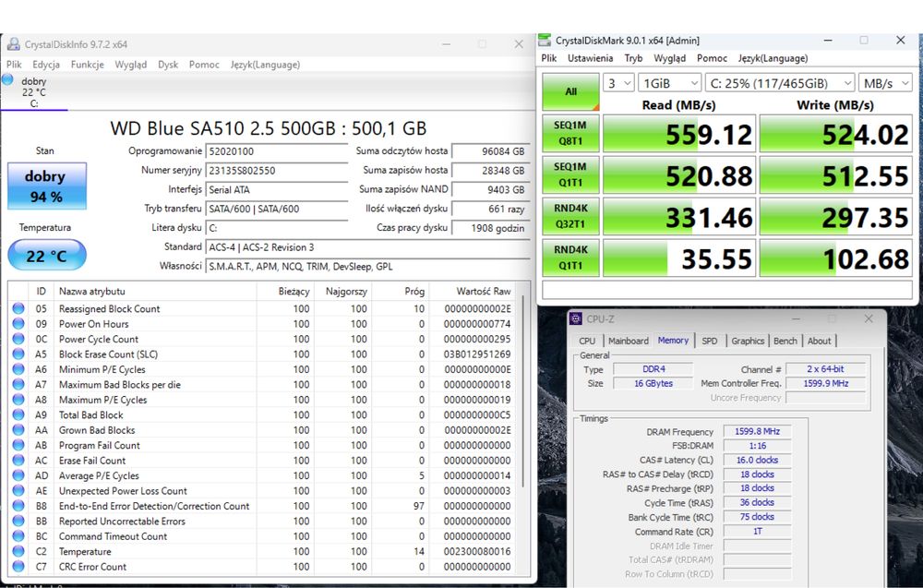The width and height of the screenshot is (923, 588).
Task: Switch to the SPD tab in CPU-Z
Action: tap(709, 341)
